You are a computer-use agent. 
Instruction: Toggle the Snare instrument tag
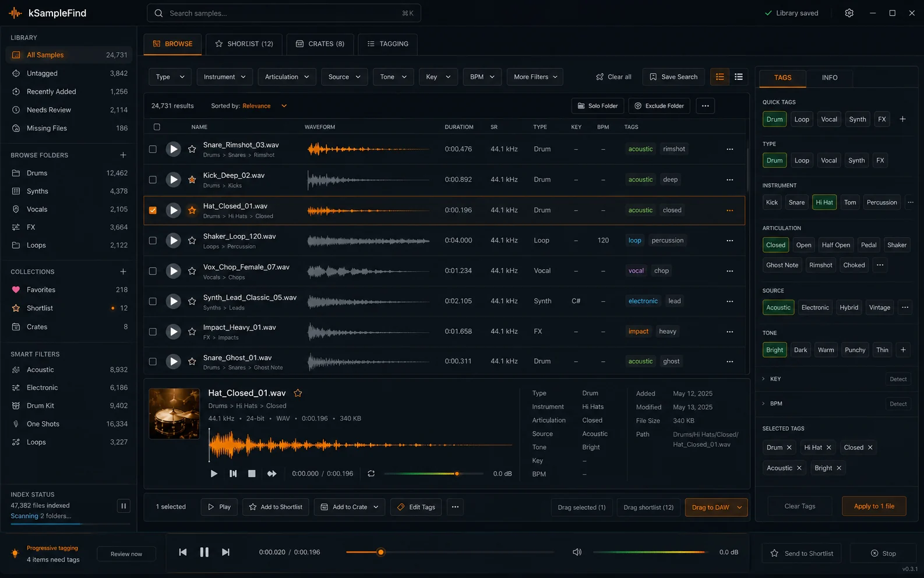[x=796, y=202]
